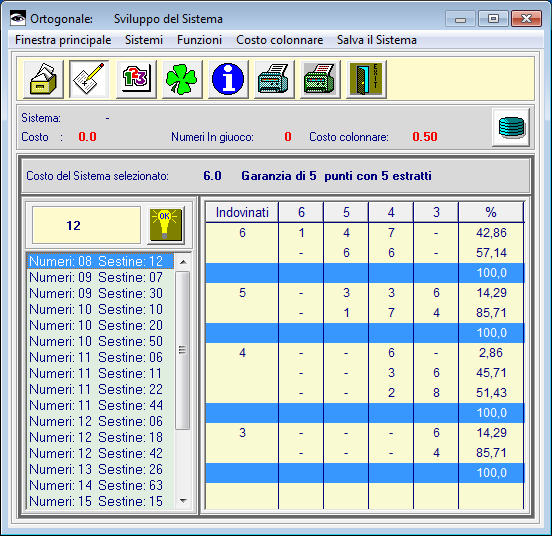Open the Funzioni menu
This screenshot has width=552, height=536.
(199, 40)
